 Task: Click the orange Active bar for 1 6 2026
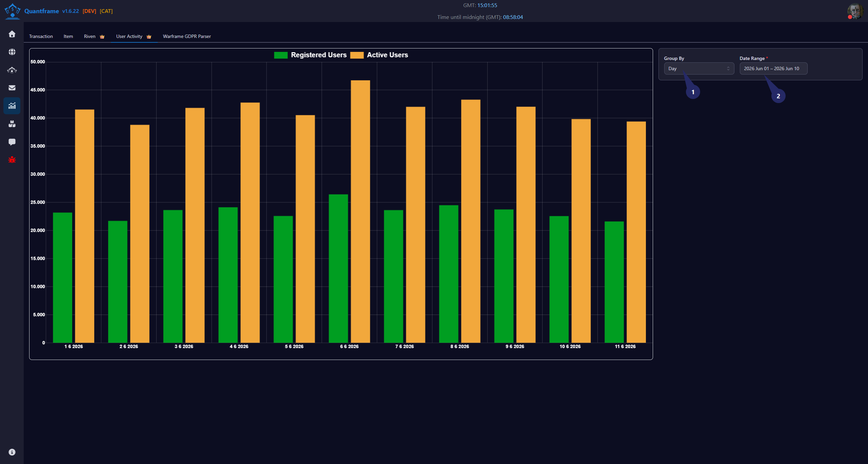[85, 226]
